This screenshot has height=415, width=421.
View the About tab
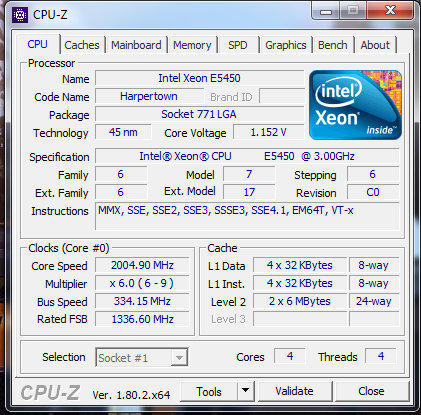(375, 45)
